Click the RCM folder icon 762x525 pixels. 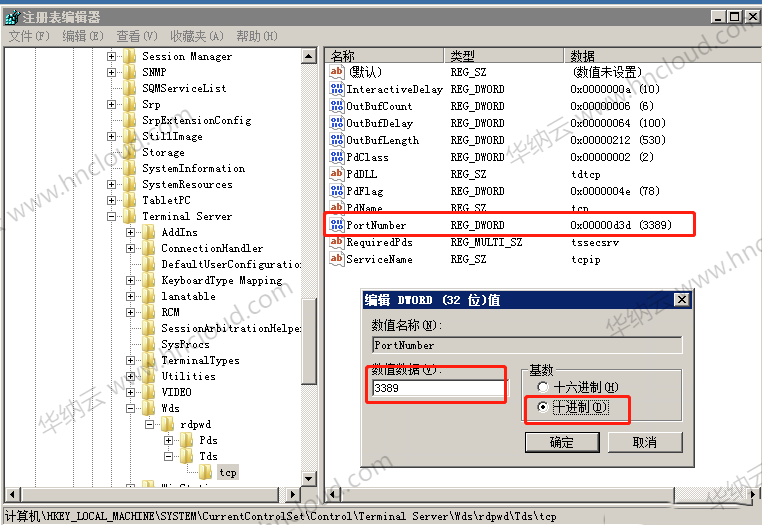pos(149,312)
